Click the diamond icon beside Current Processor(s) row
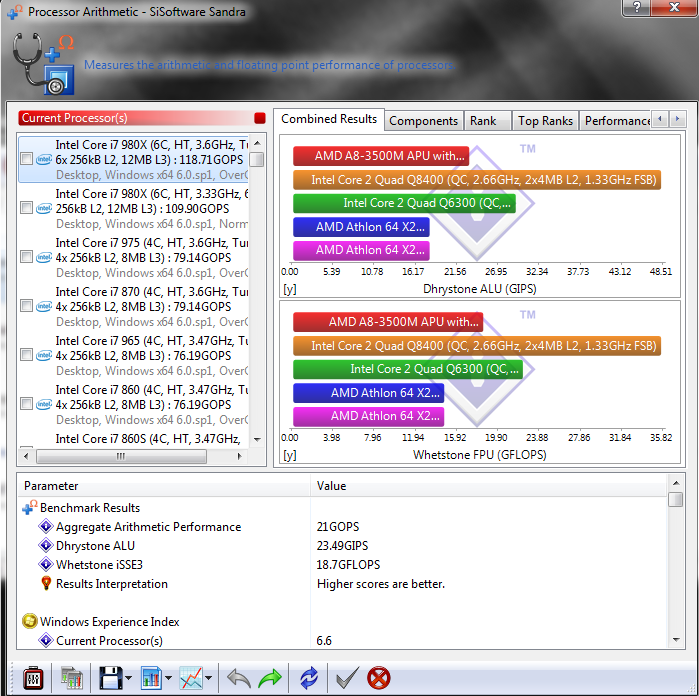Image resolution: width=699 pixels, height=696 pixels. [x=45, y=640]
